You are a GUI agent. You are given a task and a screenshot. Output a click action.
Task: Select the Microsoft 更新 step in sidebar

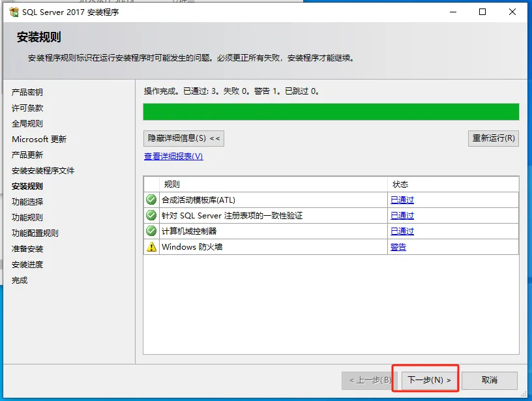(x=39, y=139)
